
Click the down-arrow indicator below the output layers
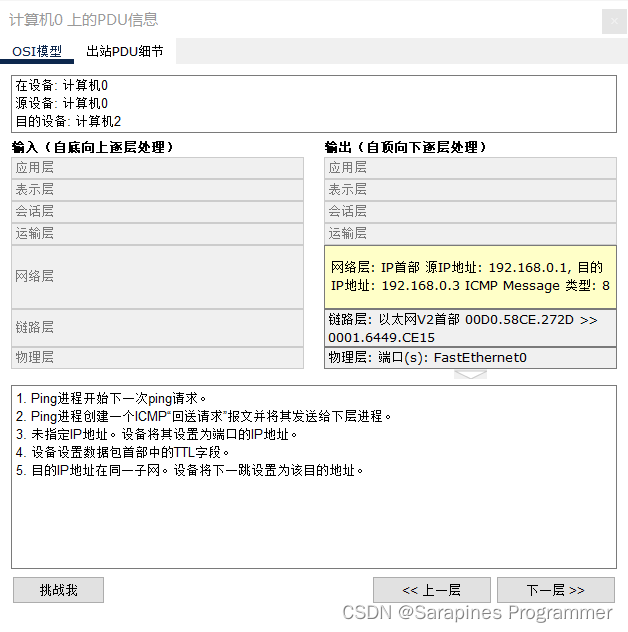coord(470,375)
